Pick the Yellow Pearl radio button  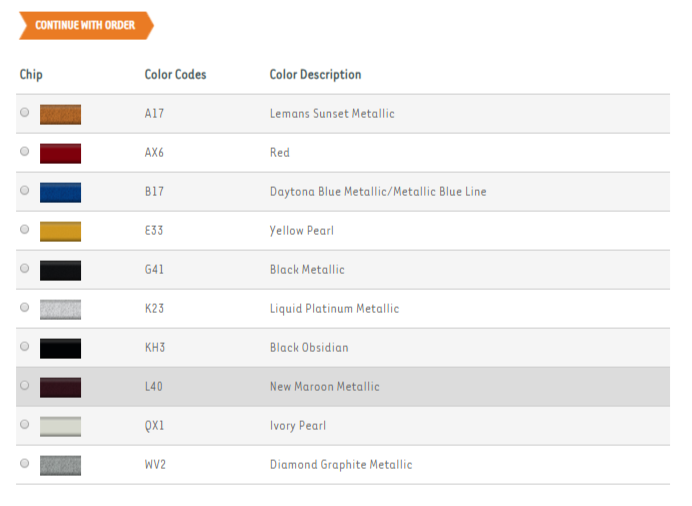25,230
